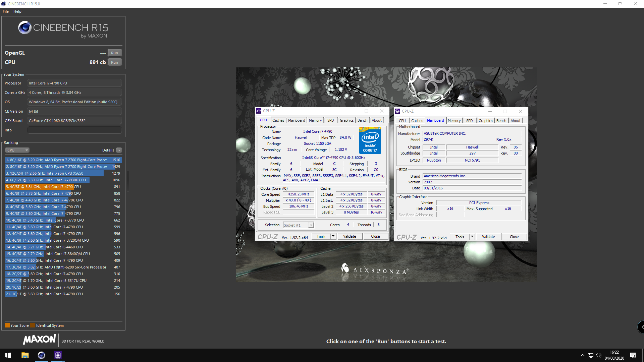Open Memory tab in right CPU-Z window
This screenshot has width=644, height=362.
coord(454,121)
